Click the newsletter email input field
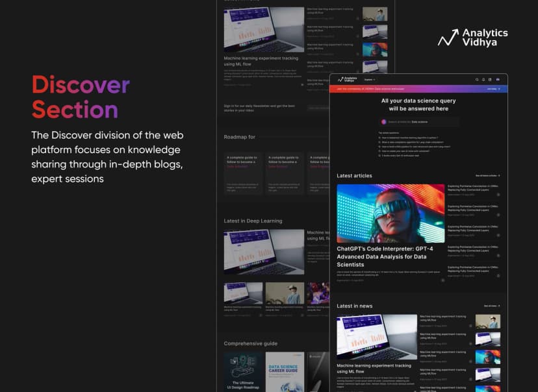The image size is (538, 392). [317, 108]
